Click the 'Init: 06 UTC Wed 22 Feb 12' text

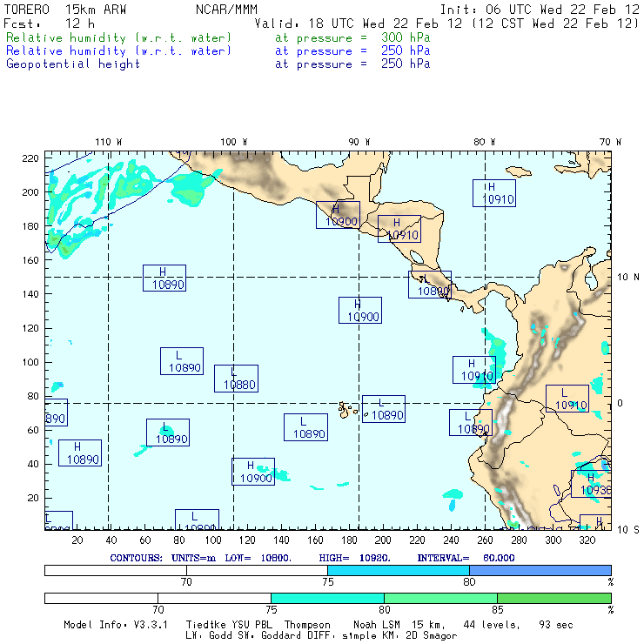point(540,9)
